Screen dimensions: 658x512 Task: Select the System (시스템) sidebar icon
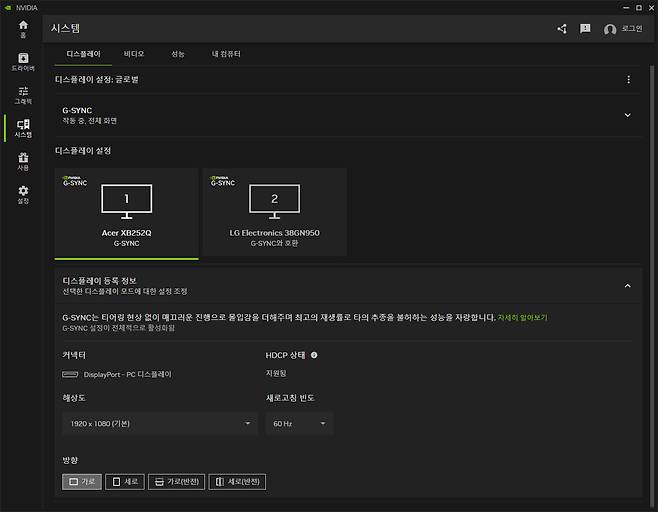[x=23, y=128]
